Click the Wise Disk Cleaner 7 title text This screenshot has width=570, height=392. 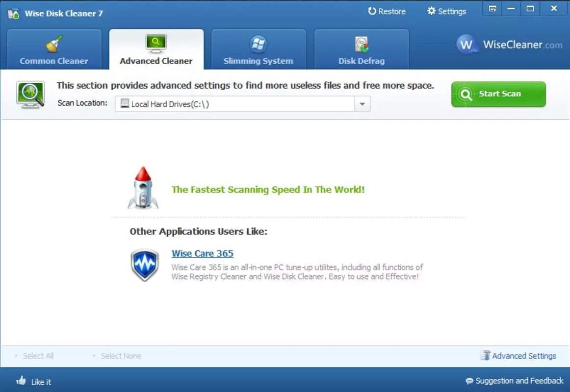(x=64, y=13)
